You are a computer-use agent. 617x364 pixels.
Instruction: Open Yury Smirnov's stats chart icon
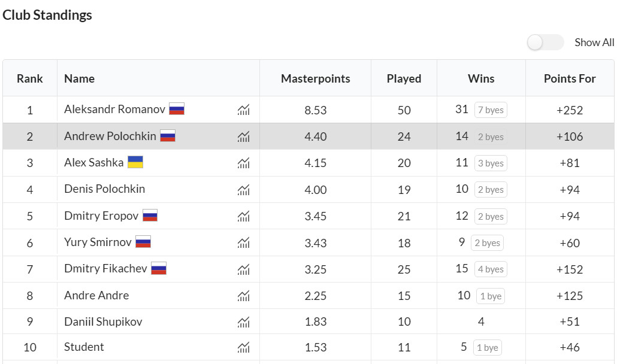pyautogui.click(x=243, y=242)
